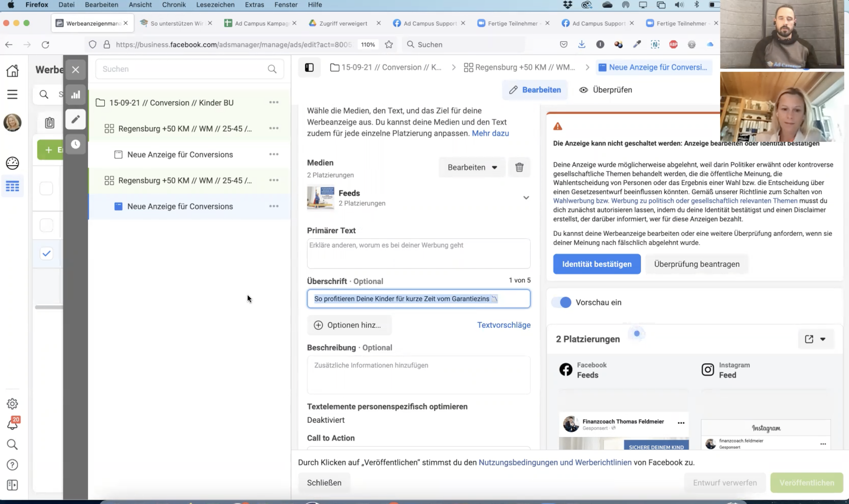Screen dimensions: 849x504
Task: Tick the second empty checkbox in campaign table
Action: [x=46, y=225]
